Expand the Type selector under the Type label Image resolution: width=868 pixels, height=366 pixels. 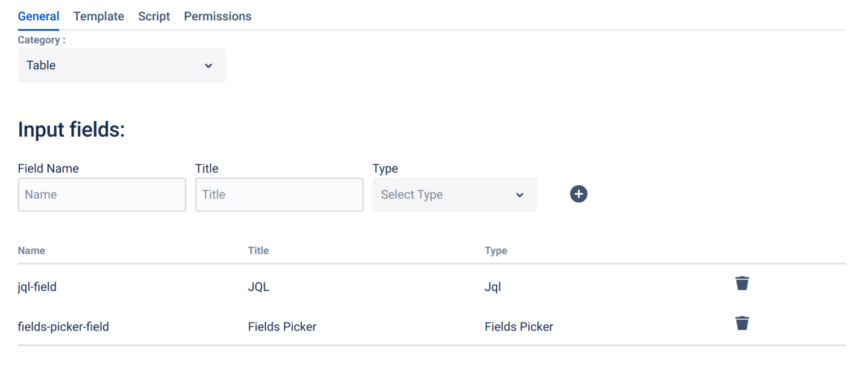click(x=454, y=194)
